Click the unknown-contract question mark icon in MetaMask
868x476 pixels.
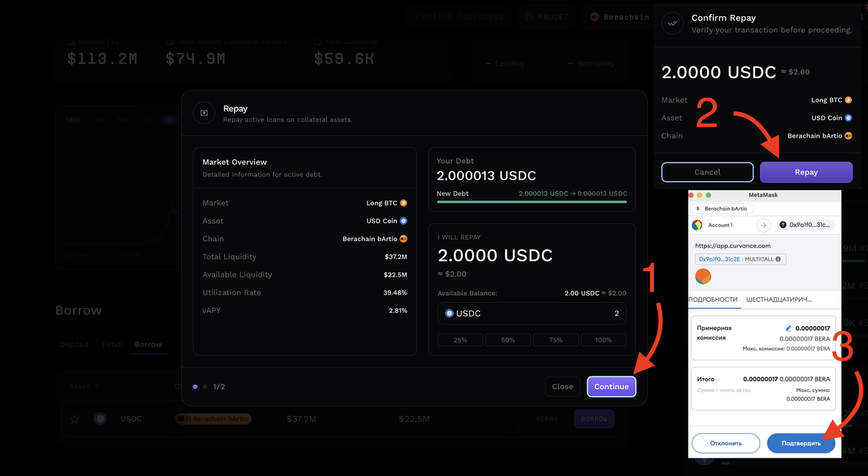(783, 225)
